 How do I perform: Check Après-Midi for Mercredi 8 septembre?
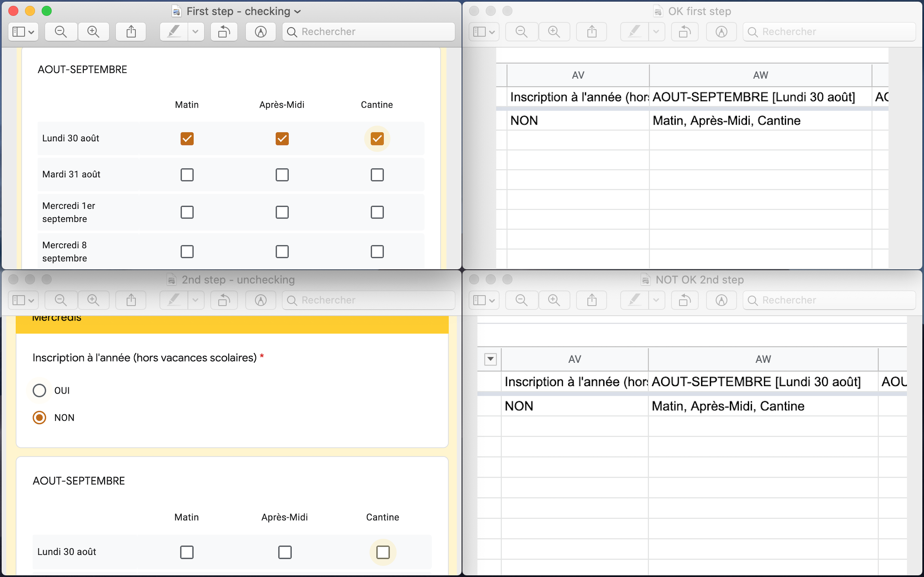(282, 251)
